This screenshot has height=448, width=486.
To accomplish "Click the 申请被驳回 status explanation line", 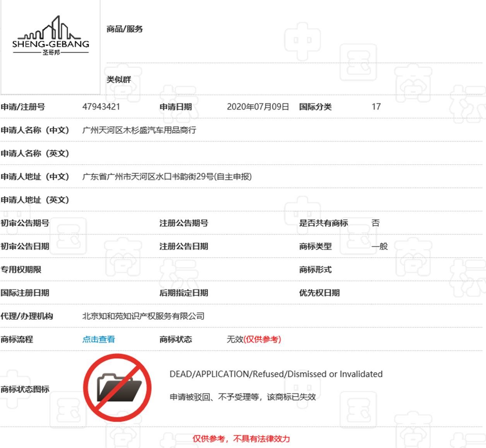I will 243,397.
